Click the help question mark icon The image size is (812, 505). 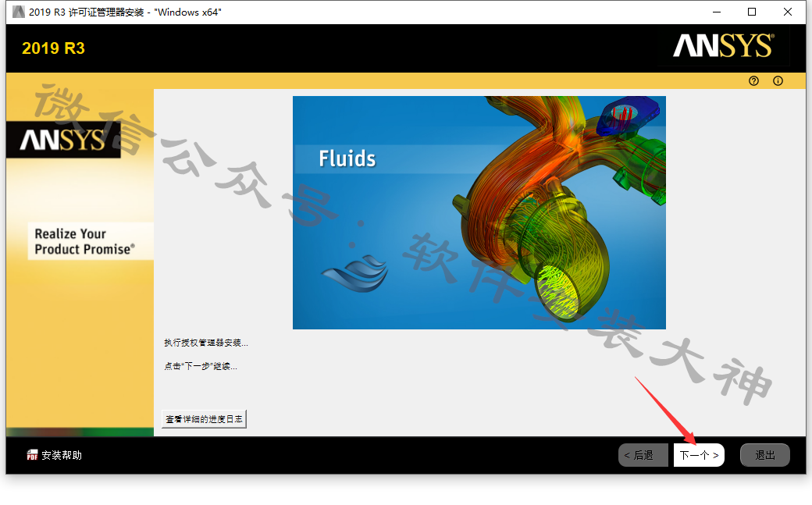pos(753,81)
